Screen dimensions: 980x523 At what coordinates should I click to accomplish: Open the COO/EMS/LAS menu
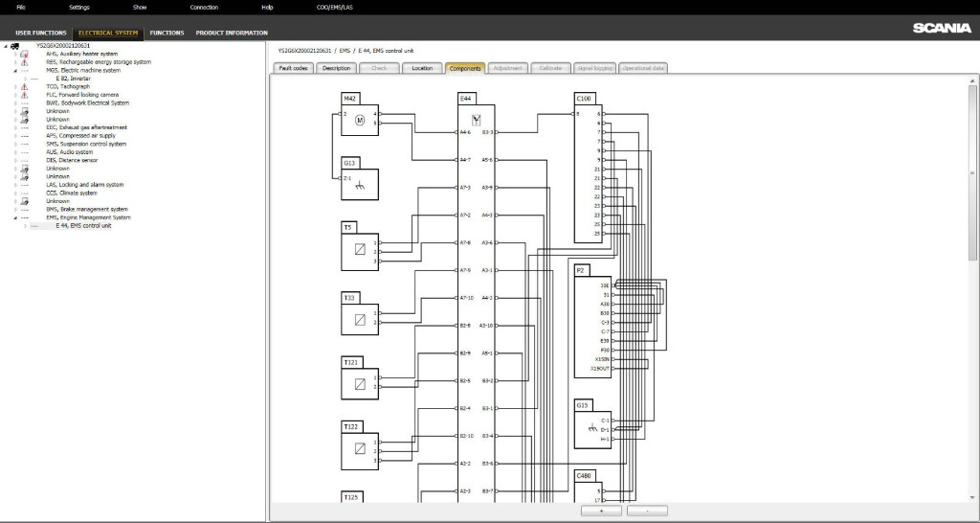pos(335,8)
